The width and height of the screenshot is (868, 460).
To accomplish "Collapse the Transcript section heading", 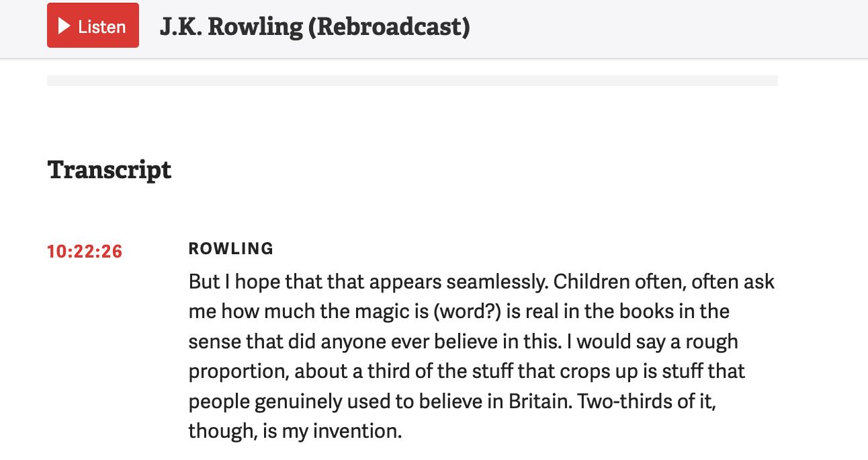I will click(x=109, y=170).
